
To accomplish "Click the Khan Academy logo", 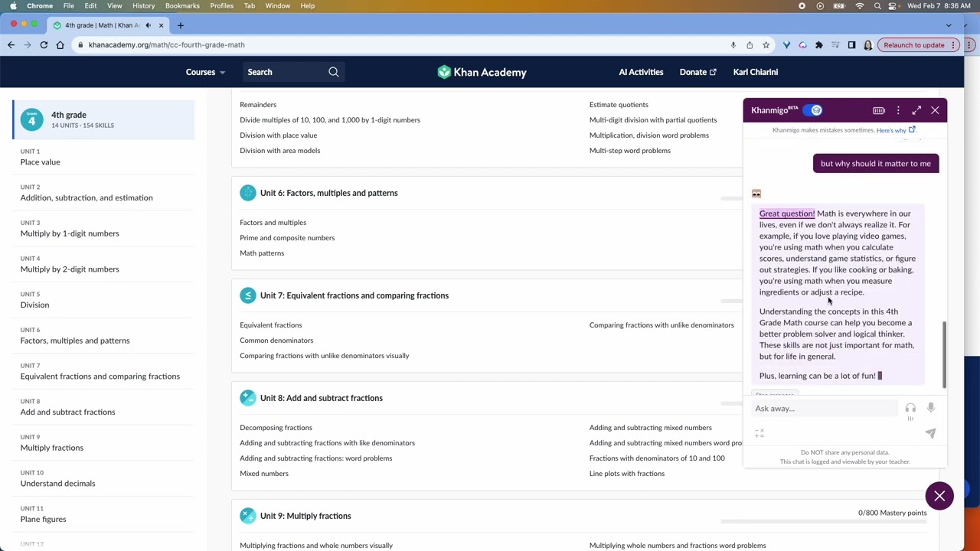I will [x=482, y=72].
